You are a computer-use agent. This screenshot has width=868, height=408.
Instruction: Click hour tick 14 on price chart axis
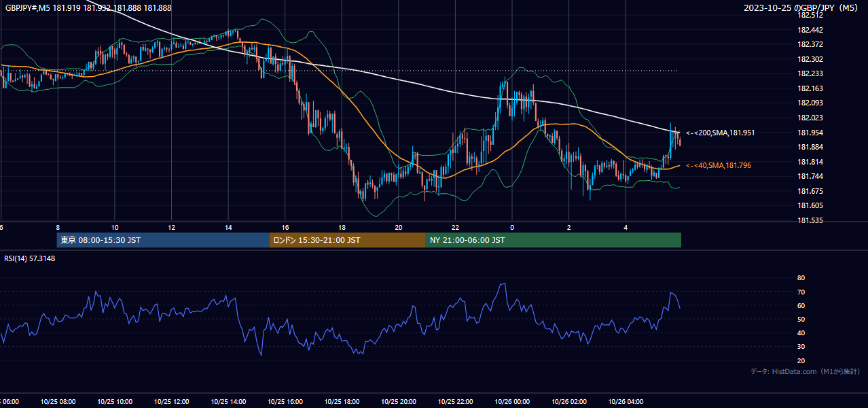(x=228, y=227)
